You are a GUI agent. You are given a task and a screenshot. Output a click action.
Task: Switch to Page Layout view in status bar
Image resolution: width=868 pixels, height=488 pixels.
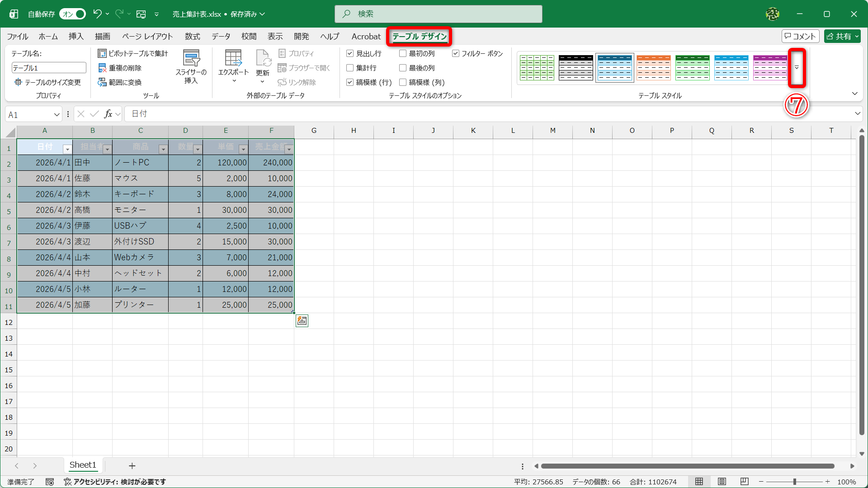(x=722, y=482)
